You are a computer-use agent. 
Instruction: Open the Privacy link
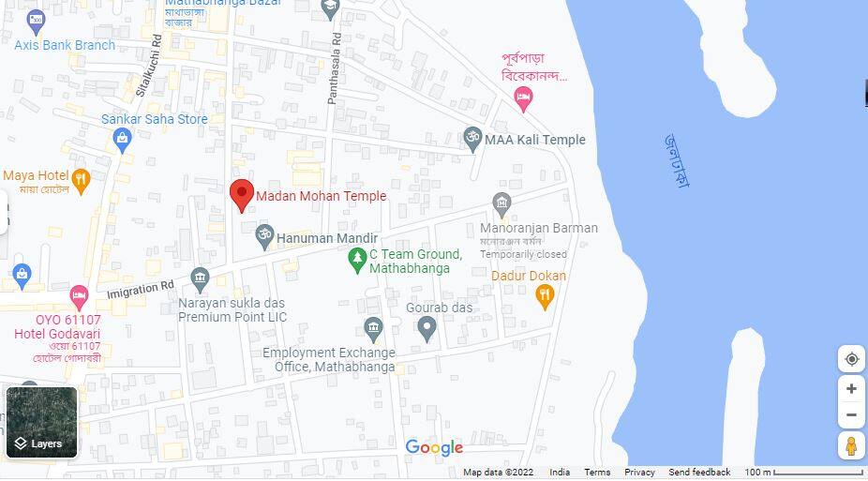[x=639, y=473]
